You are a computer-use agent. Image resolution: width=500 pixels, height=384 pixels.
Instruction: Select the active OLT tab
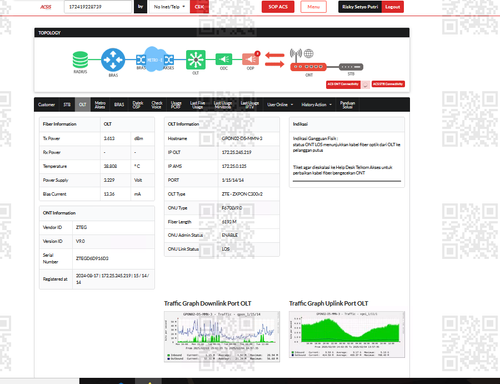click(x=83, y=105)
